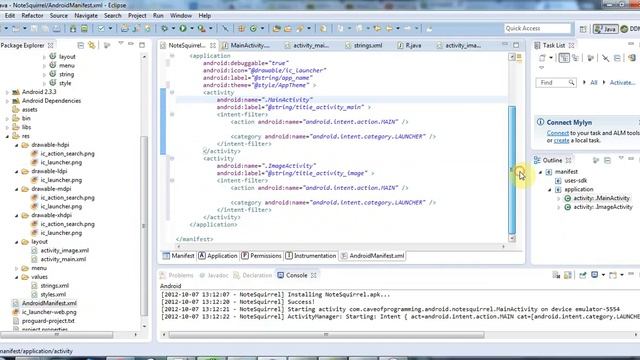The width and height of the screenshot is (640, 360).
Task: Click the Quick Access search field
Action: pyautogui.click(x=537, y=28)
